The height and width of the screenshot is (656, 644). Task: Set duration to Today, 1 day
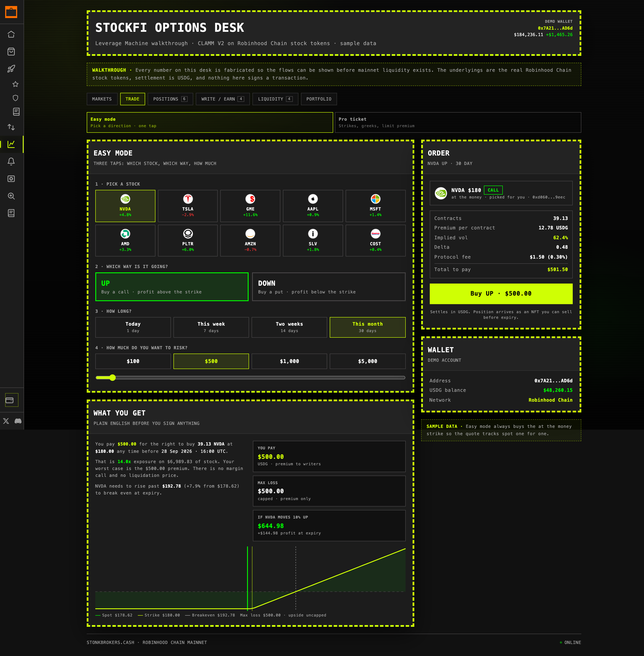(133, 327)
